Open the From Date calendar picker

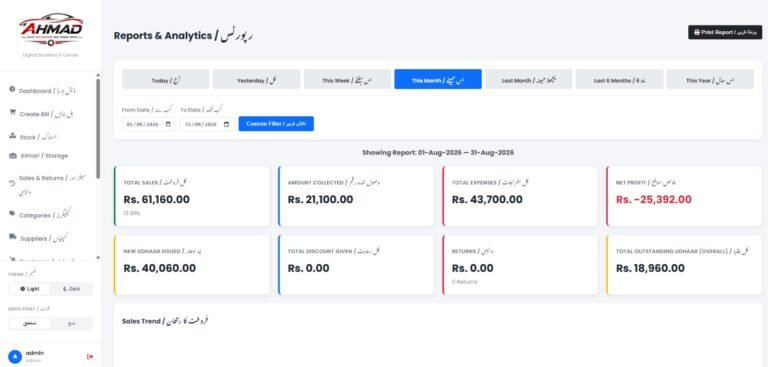click(168, 124)
